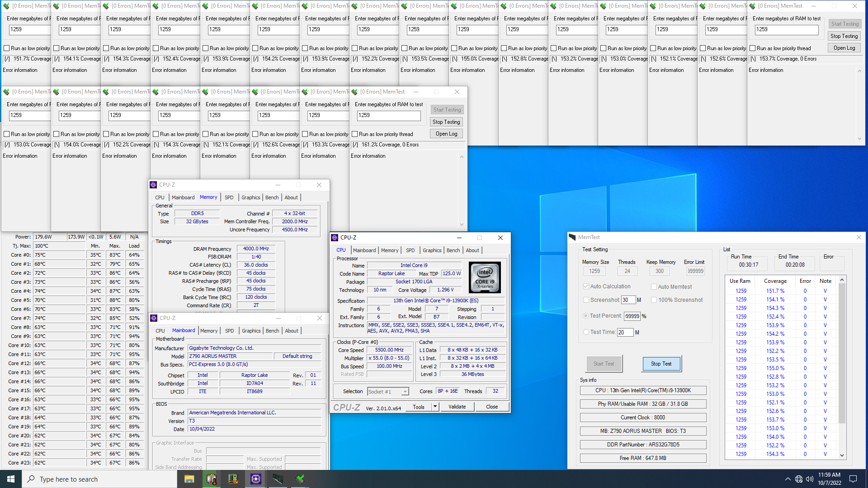The image size is (868, 488).
Task: Click the RAM stick taskbar icon
Action: coord(278,479)
